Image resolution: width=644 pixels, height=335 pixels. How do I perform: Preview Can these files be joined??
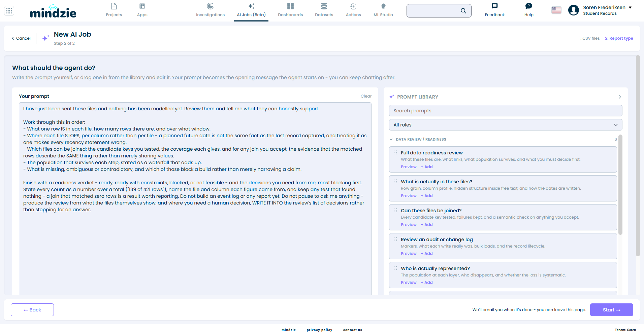click(409, 225)
